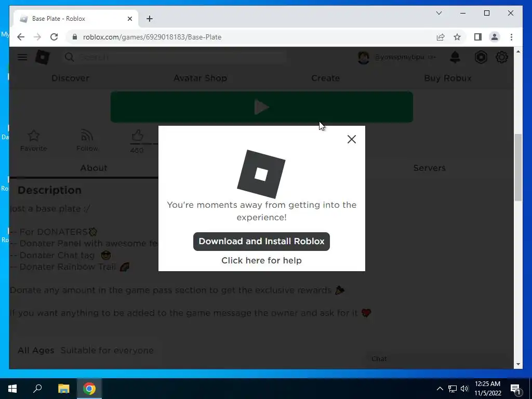Open Windows taskbar search

click(37, 389)
